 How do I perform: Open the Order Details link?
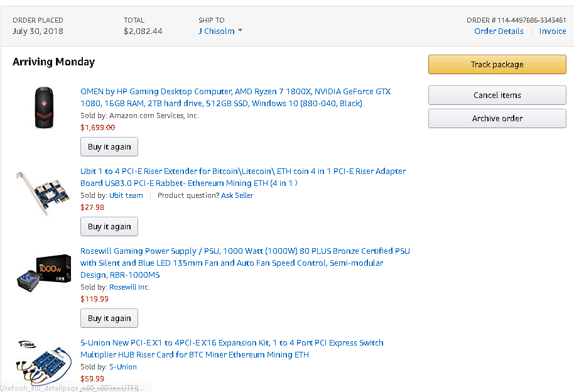[x=499, y=31]
